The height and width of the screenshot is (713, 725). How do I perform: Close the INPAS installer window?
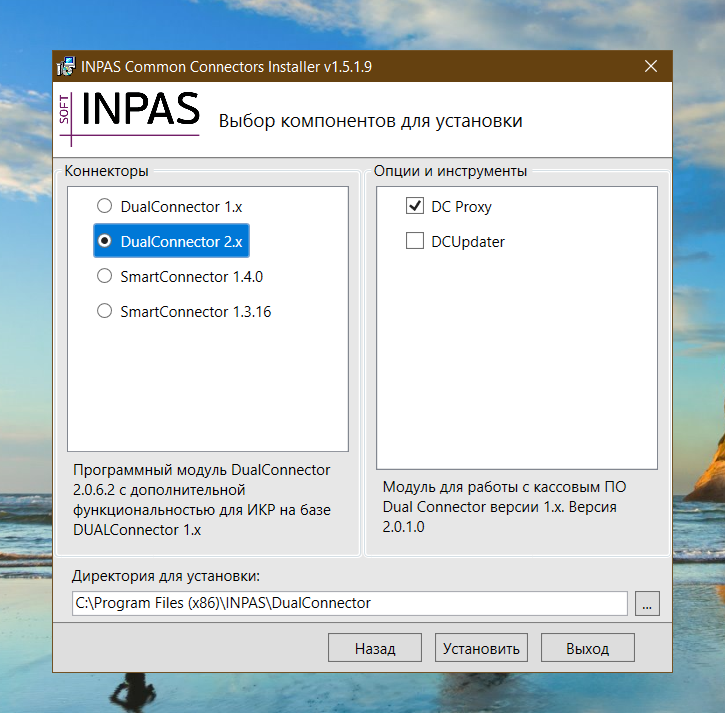click(651, 67)
